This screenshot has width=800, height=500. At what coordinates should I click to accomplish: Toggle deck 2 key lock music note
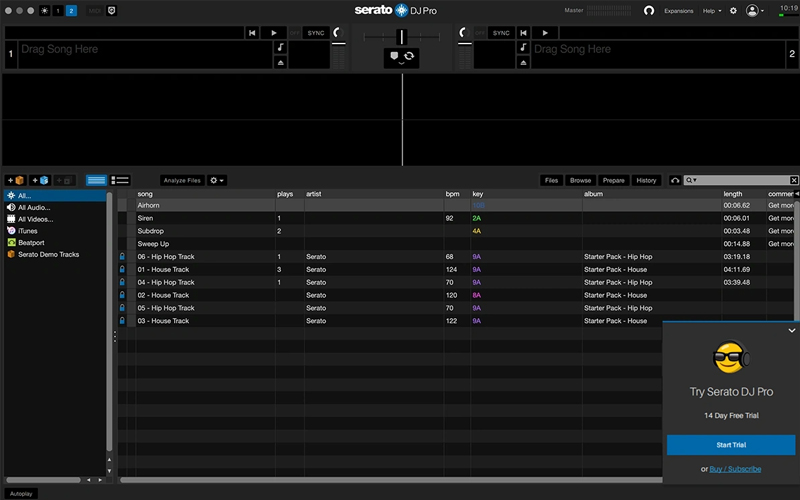523,47
